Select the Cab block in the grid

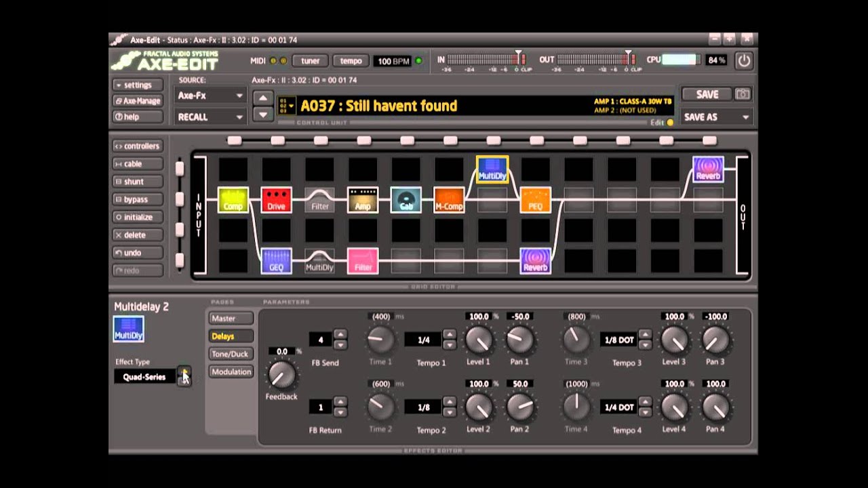[406, 200]
